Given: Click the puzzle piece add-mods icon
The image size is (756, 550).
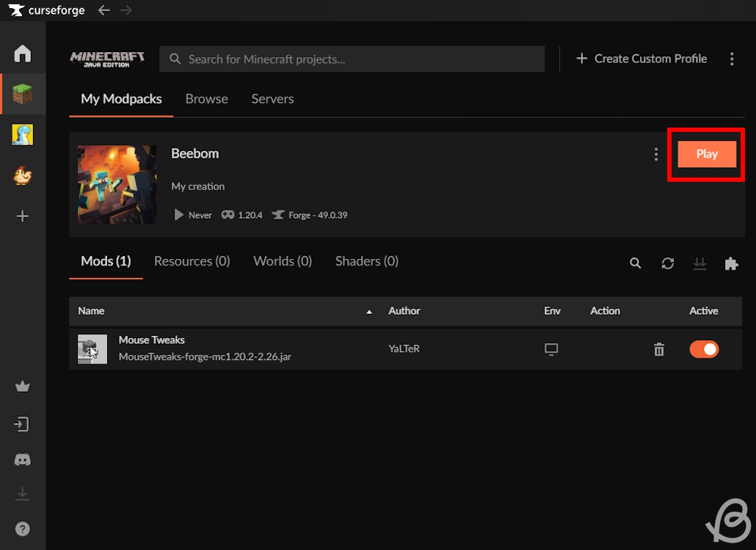Looking at the screenshot, I should pos(731,263).
